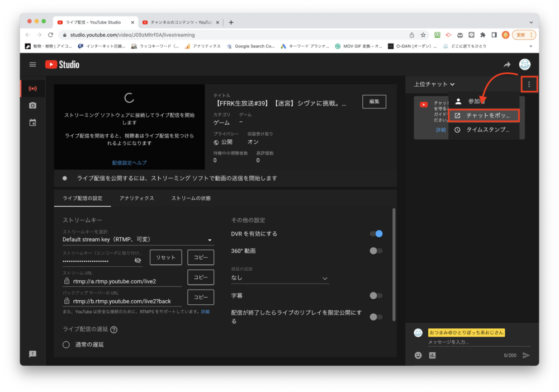
Task: Switch to the アナリティクス tab
Action: (136, 199)
